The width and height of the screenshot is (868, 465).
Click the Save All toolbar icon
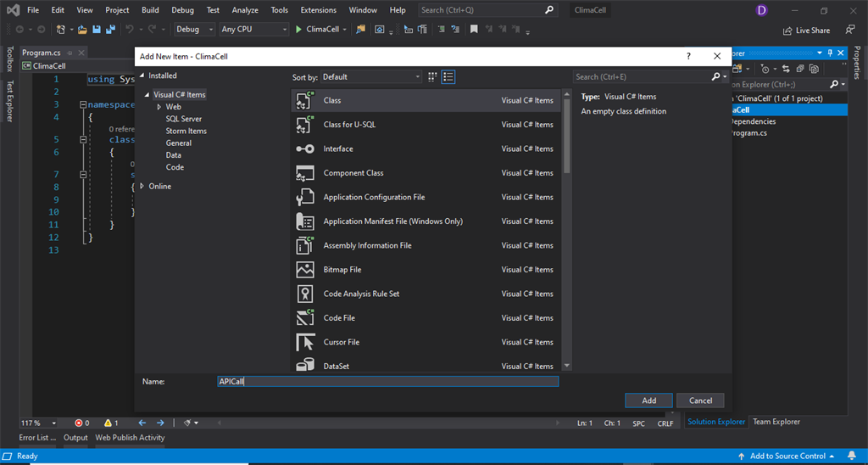pos(110,30)
